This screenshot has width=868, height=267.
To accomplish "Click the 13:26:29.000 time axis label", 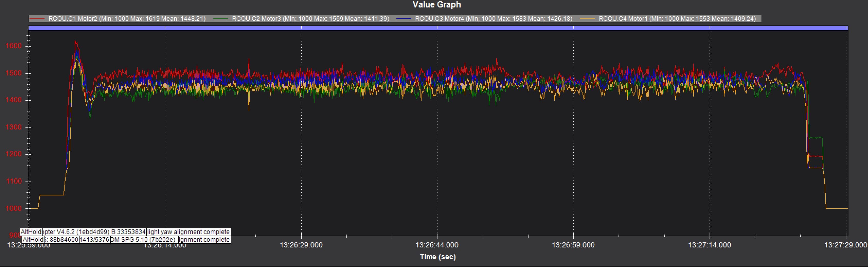I will point(301,245).
